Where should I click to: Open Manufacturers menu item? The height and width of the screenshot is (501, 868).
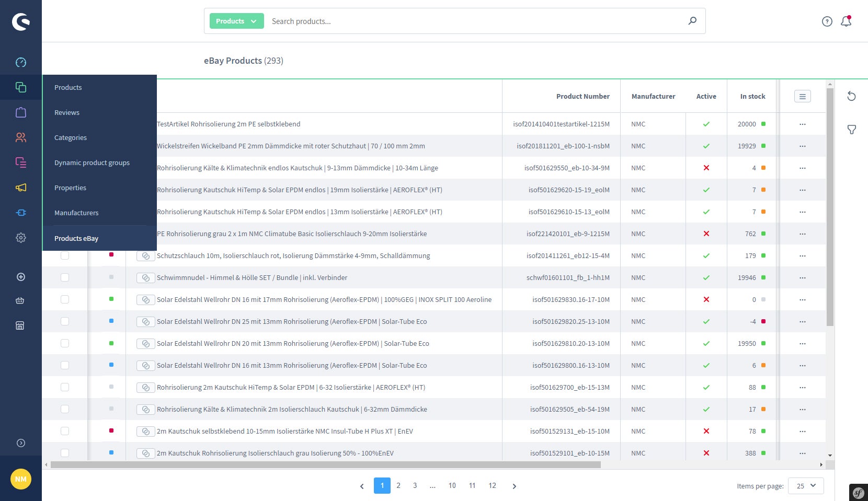[99, 213]
